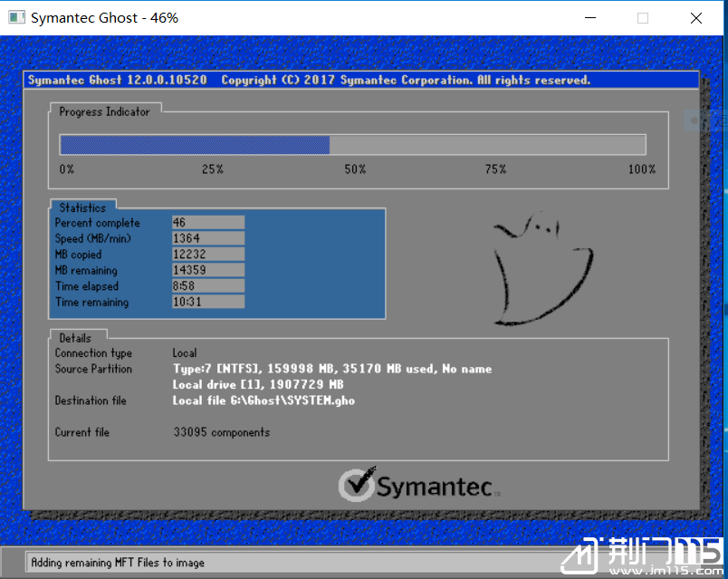Screen dimensions: 728x579
Task: Click the 'Progress Indicator' group label
Action: coord(104,111)
